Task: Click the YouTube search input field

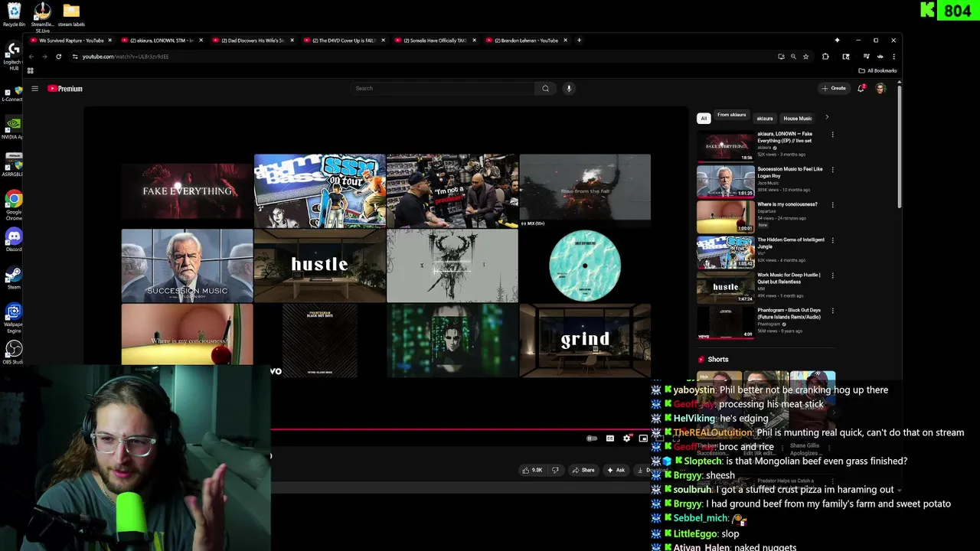Action: (443, 89)
